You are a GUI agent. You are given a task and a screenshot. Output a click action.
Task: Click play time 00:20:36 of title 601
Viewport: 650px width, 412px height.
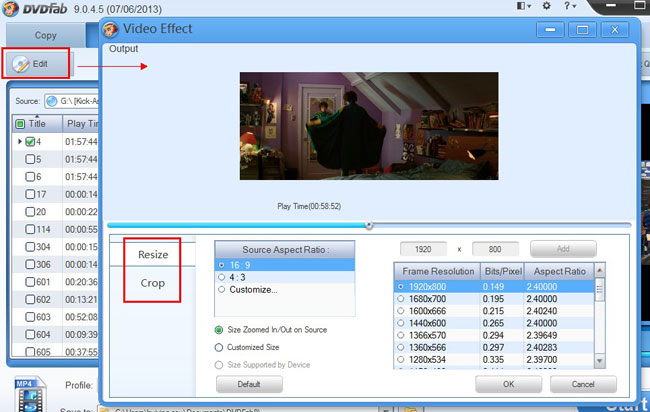[81, 282]
